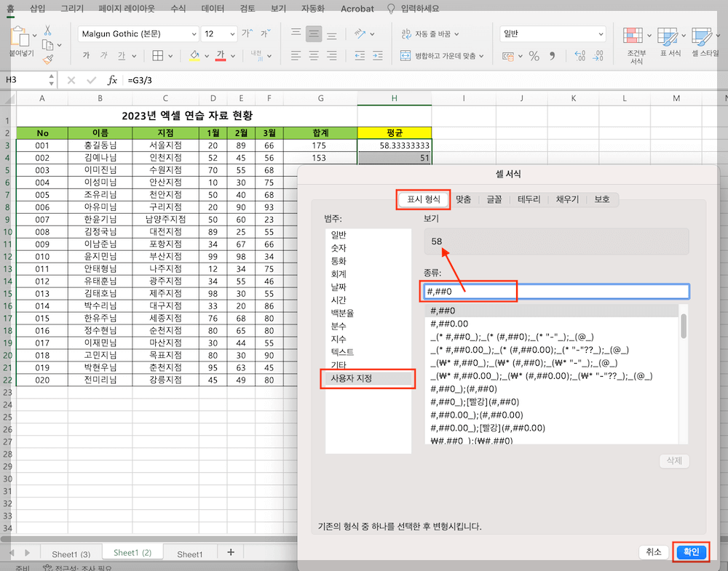Open the 데이터 ribbon tab

213,8
